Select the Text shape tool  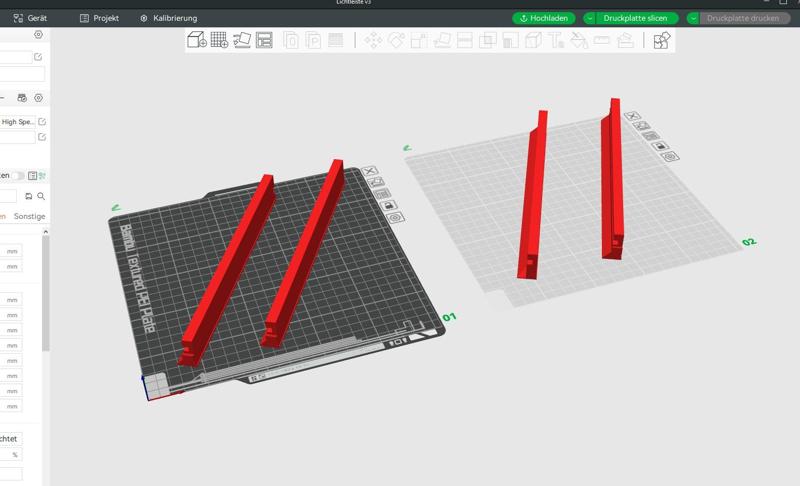(556, 40)
